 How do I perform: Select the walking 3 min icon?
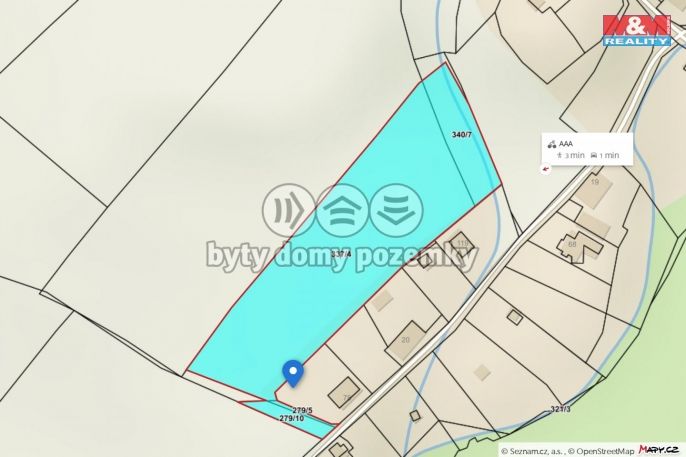click(559, 155)
